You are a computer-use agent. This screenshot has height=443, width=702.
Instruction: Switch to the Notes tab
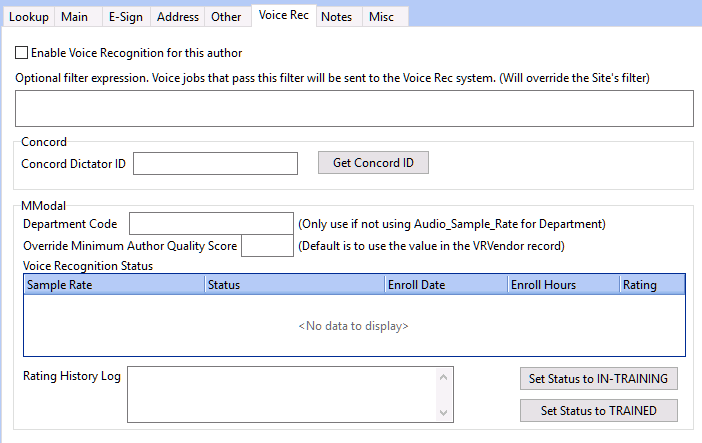[x=337, y=17]
